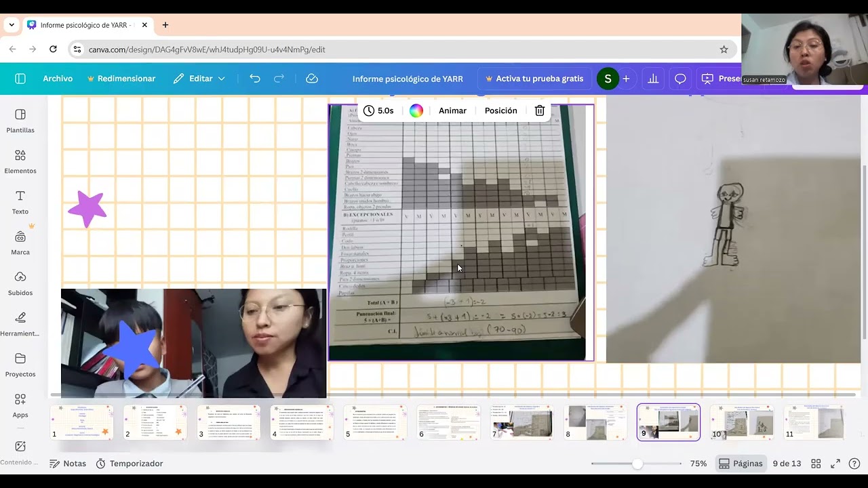This screenshot has width=868, height=488.
Task: Open the Plantillas sidebar panel
Action: pyautogui.click(x=20, y=121)
